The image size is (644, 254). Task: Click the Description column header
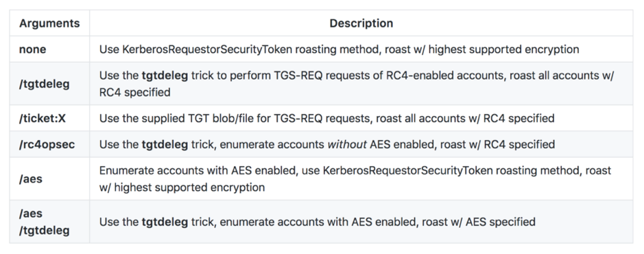click(x=361, y=23)
